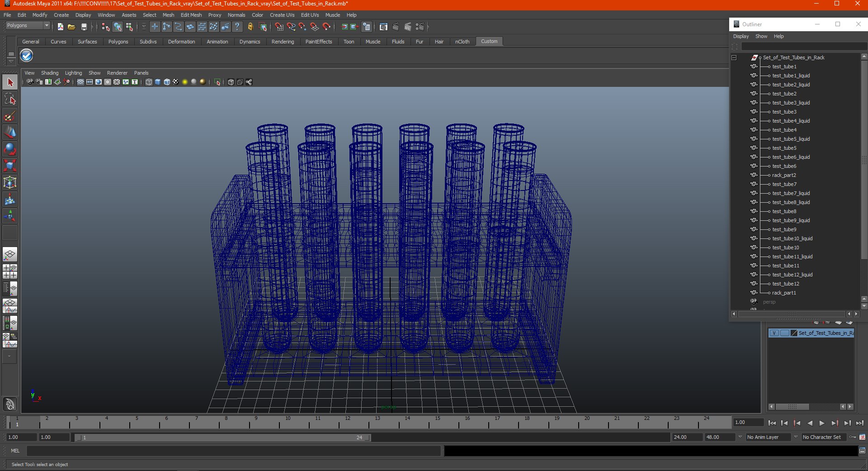
Task: Select rack_part2 in the Outliner
Action: (x=784, y=175)
